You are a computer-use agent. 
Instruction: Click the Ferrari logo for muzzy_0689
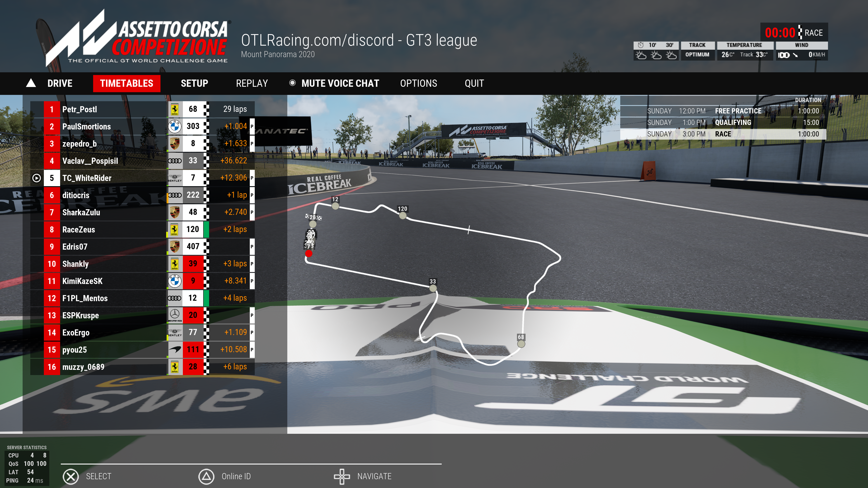coord(175,367)
